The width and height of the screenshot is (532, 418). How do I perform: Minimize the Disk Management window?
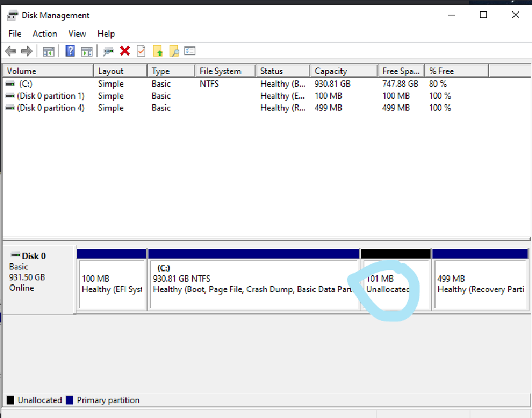point(451,15)
